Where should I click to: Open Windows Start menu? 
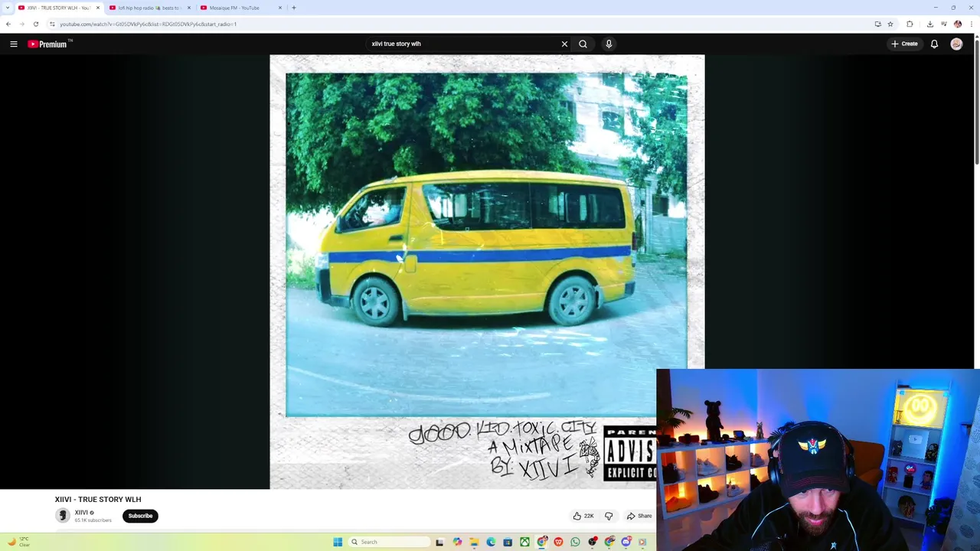click(338, 542)
